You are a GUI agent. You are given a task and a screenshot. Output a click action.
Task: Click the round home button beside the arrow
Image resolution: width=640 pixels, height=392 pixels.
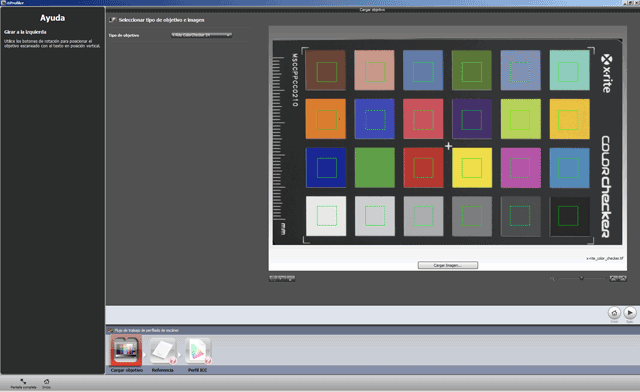coord(614,313)
